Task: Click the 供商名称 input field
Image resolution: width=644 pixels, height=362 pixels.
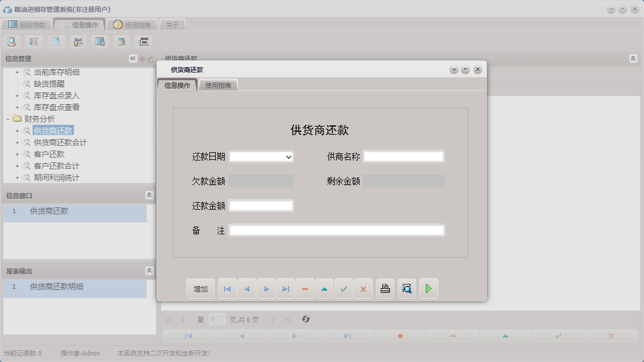Action: pos(404,156)
